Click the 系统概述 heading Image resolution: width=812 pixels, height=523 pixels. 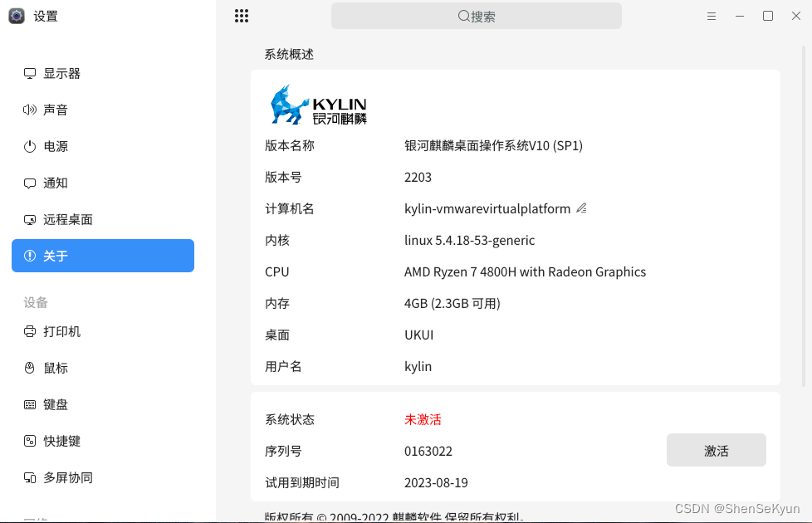289,54
